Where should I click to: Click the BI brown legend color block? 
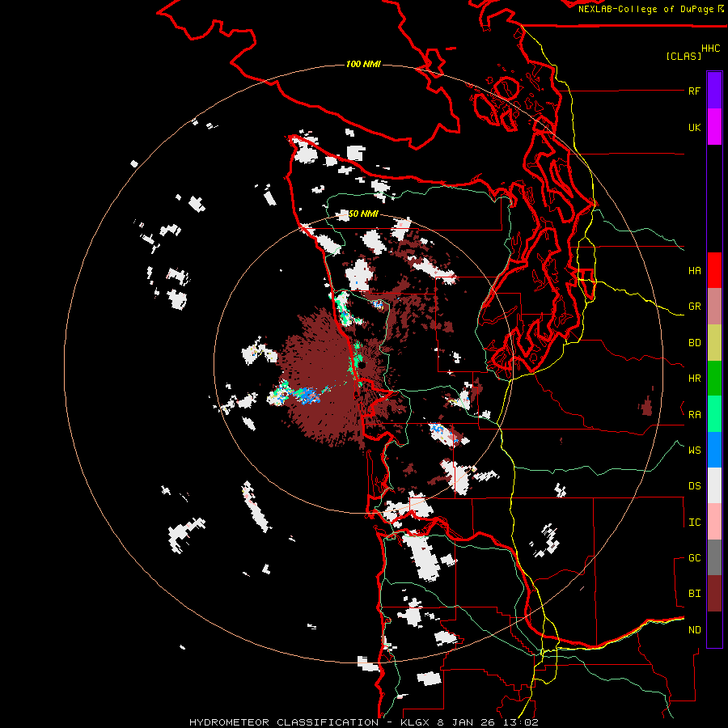point(714,594)
